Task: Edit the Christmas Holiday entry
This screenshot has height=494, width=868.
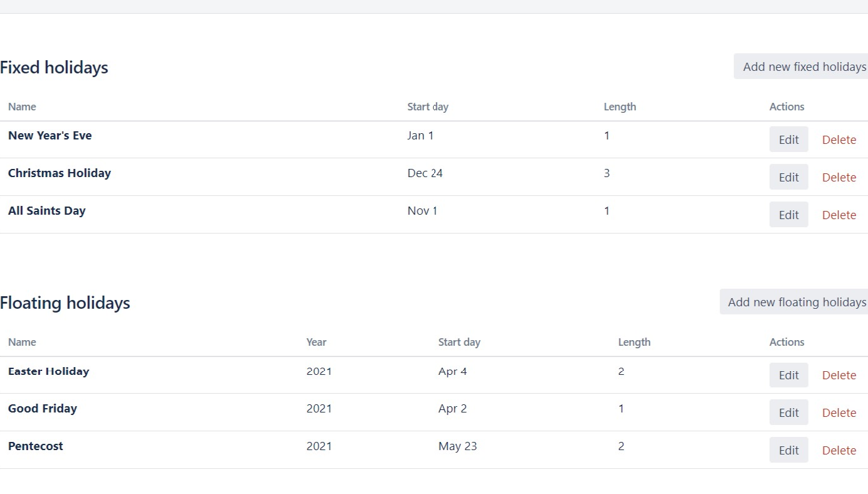Action: tap(788, 177)
